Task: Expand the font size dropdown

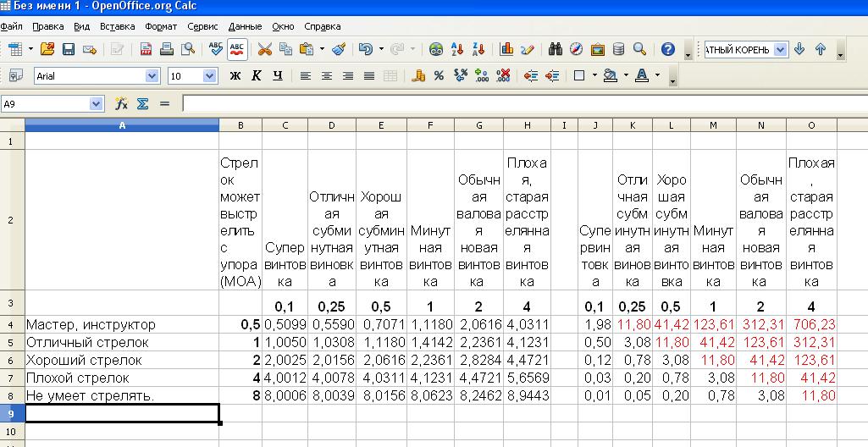Action: (209, 76)
